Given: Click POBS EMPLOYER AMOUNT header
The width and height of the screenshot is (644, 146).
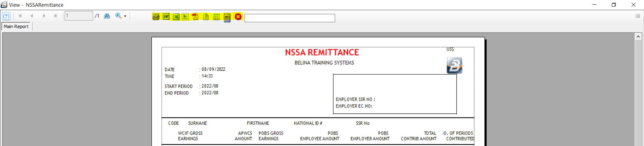Looking at the screenshot, I should 370,136.
